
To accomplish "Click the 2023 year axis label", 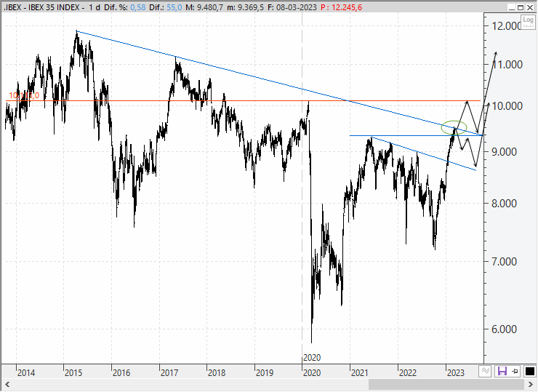I will tap(456, 373).
